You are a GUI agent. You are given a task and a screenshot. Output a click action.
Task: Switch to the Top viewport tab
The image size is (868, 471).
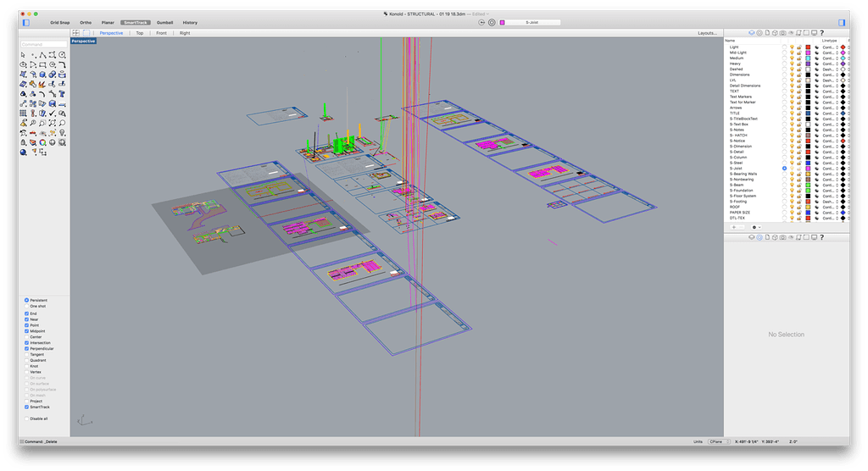[140, 33]
